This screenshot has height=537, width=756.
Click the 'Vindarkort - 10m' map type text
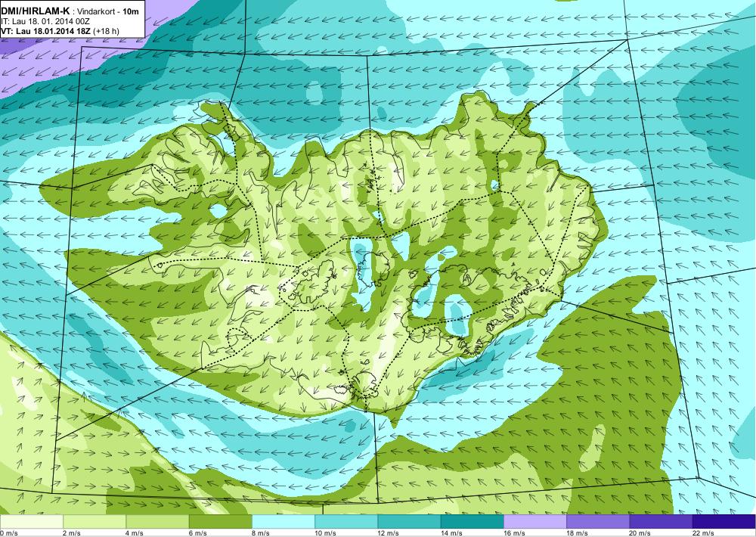[x=108, y=11]
